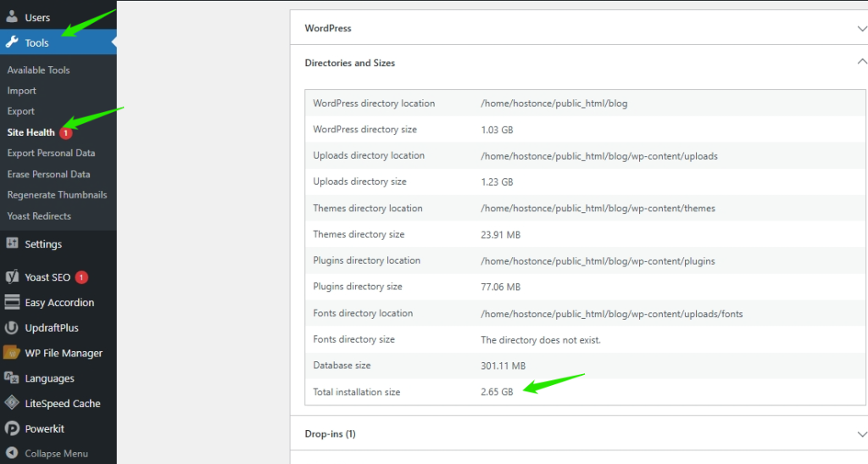The height and width of the screenshot is (464, 868).
Task: Open the Tools menu
Action: click(x=58, y=42)
